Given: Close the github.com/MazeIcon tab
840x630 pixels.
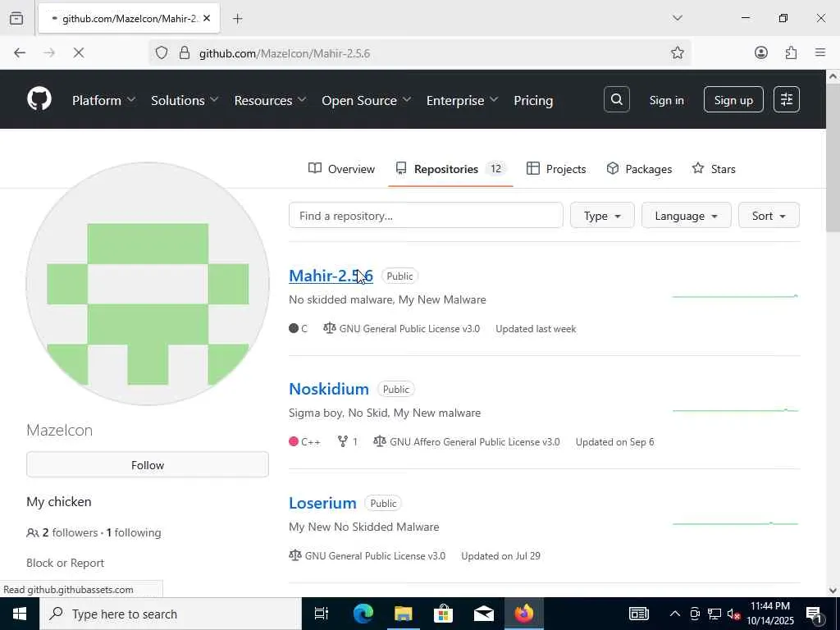Looking at the screenshot, I should (207, 18).
